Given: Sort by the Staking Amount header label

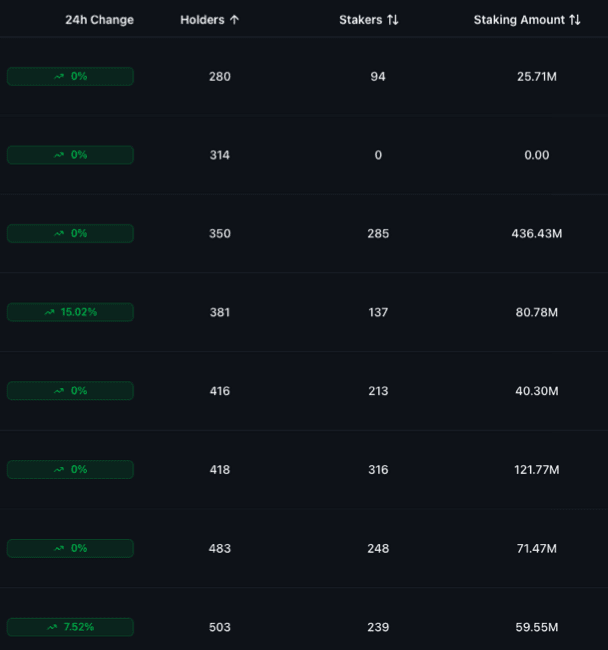Looking at the screenshot, I should (x=519, y=20).
